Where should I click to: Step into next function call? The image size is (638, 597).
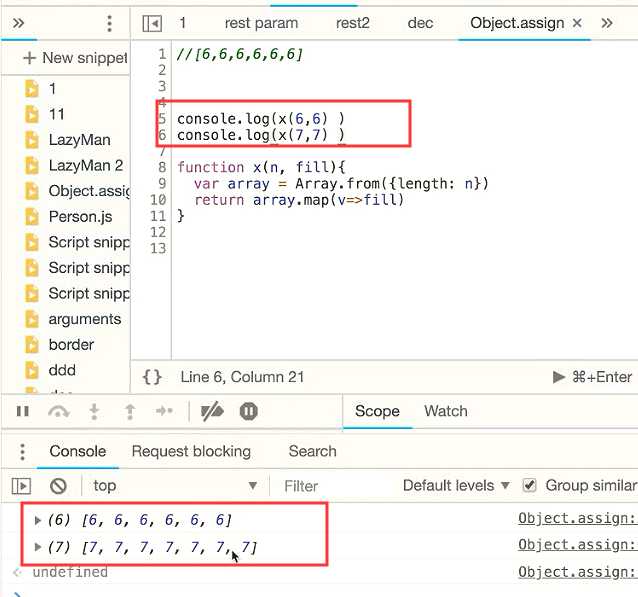click(94, 411)
